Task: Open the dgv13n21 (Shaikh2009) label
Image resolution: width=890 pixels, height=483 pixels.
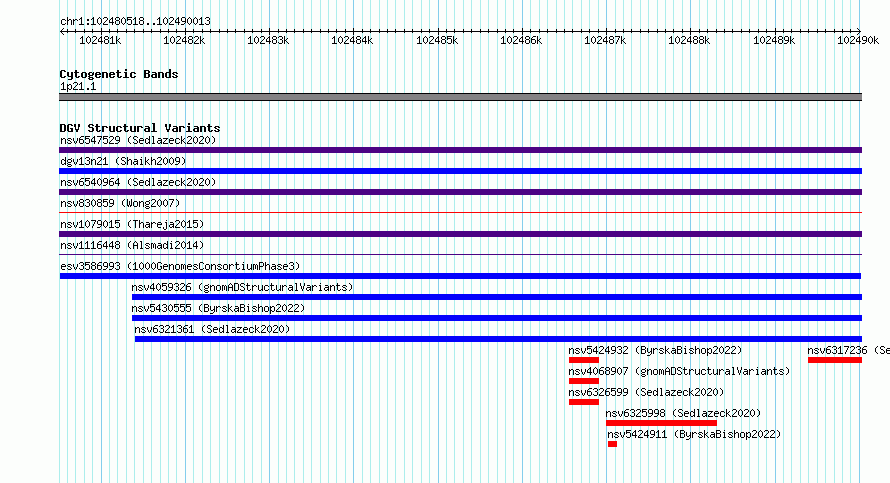Action: pyautogui.click(x=123, y=161)
